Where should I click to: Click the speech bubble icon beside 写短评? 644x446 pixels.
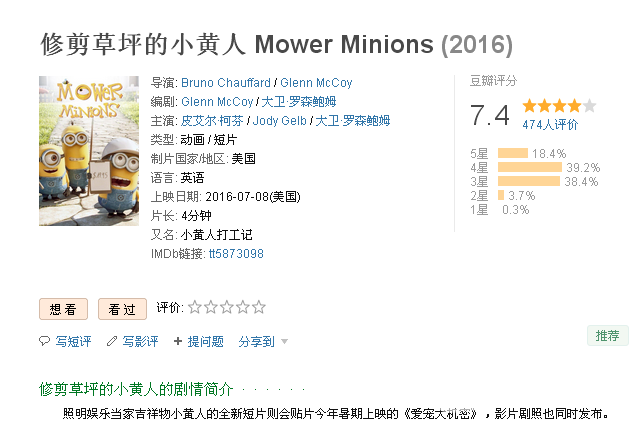[x=44, y=341]
